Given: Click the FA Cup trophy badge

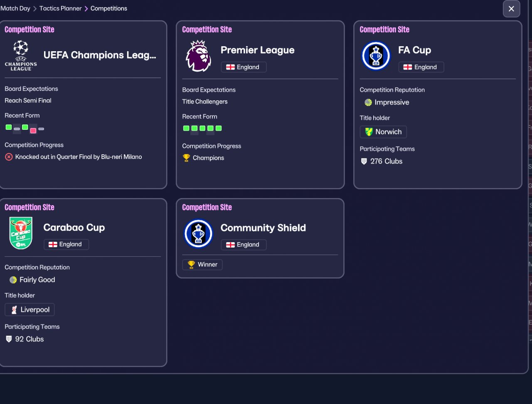Looking at the screenshot, I should coord(376,56).
